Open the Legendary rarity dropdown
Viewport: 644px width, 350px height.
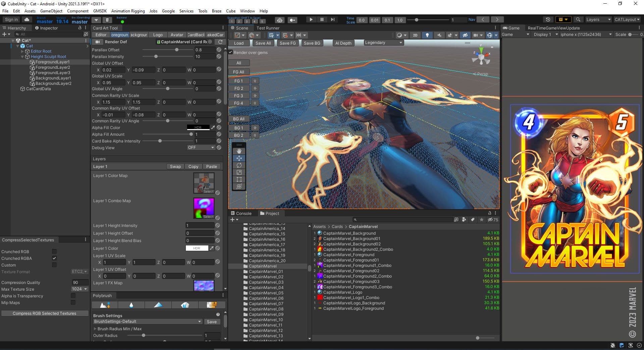(383, 43)
